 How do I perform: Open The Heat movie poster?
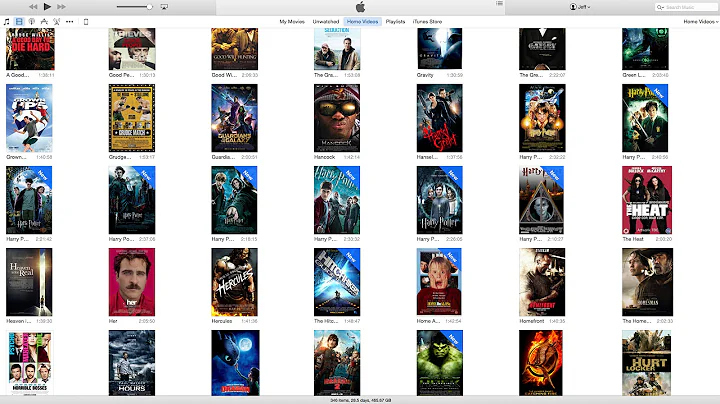coord(647,200)
